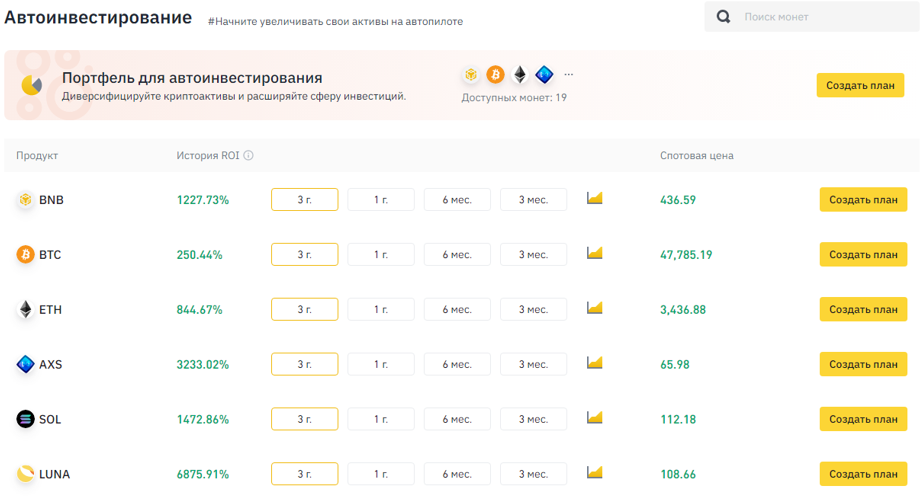Click the Bitcoin icon in portfolio banner
The width and height of the screenshot is (921, 504).
click(x=496, y=75)
